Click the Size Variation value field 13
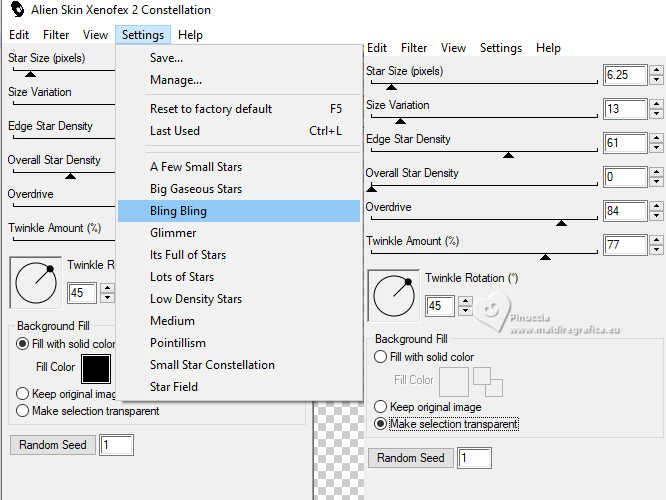 tap(625, 109)
